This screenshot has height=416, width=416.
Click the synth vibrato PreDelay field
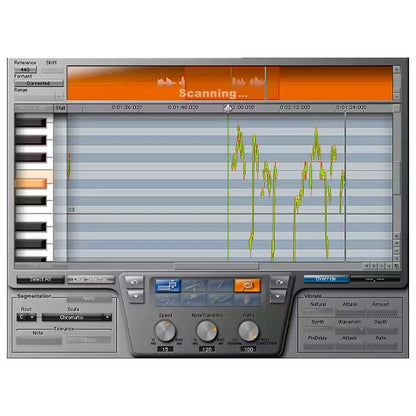tap(318, 346)
